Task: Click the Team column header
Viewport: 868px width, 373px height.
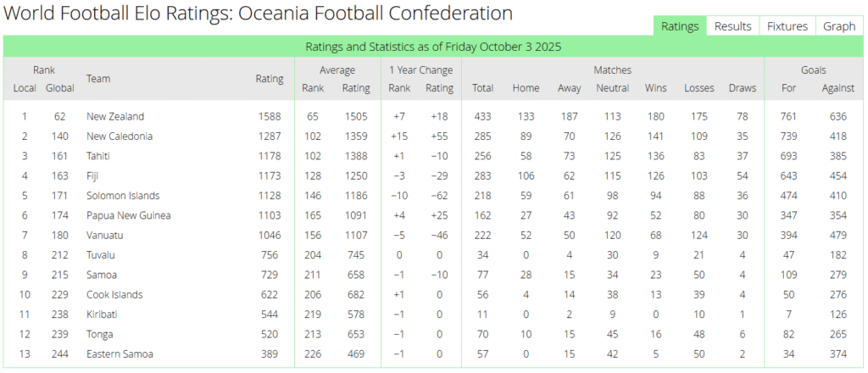Action: 98,79
